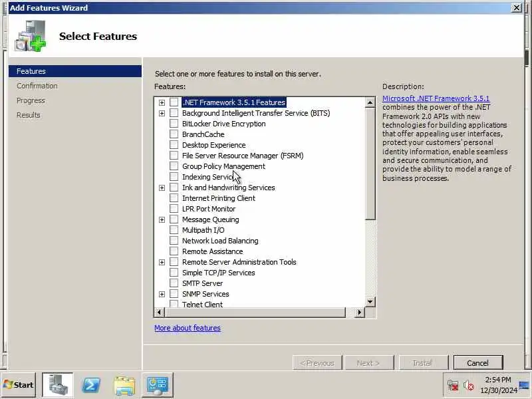Screen dimensions: 532x399
Task: Check the LPR Port Monitor box
Action: [174, 209]
